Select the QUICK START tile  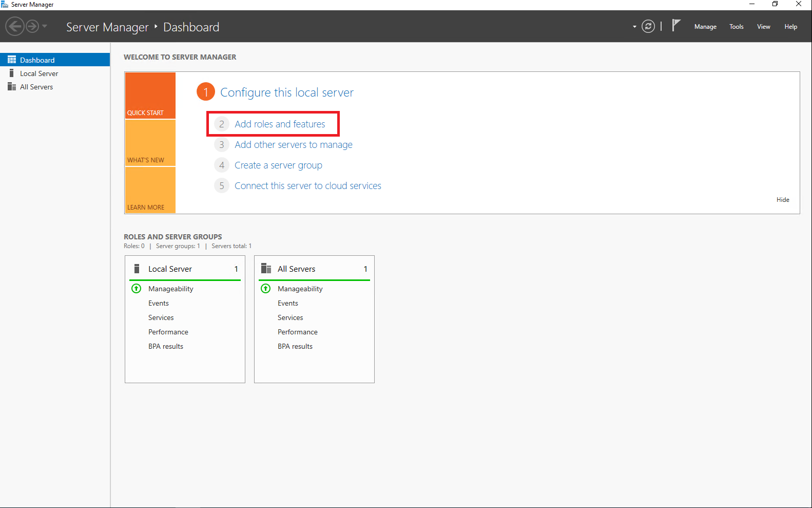coord(150,96)
